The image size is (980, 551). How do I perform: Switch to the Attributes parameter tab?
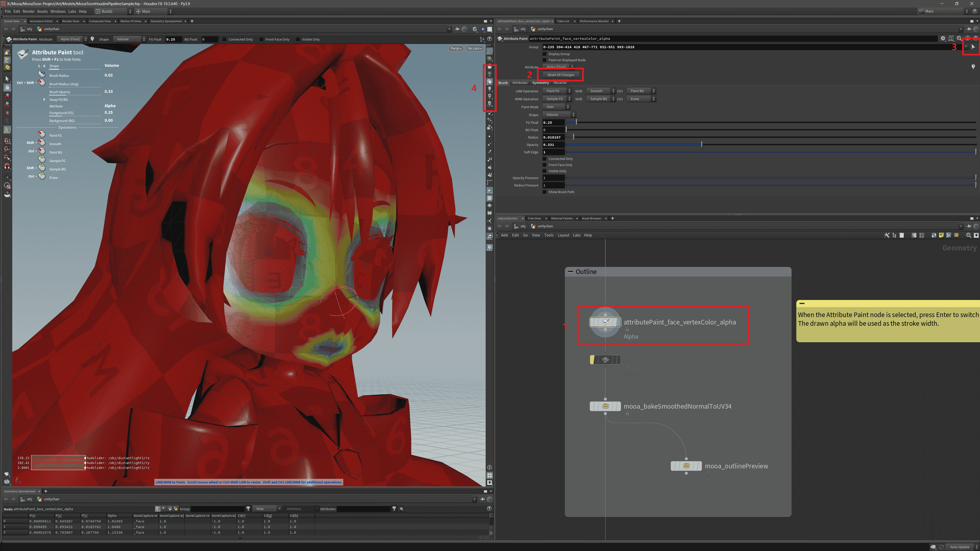tap(520, 82)
